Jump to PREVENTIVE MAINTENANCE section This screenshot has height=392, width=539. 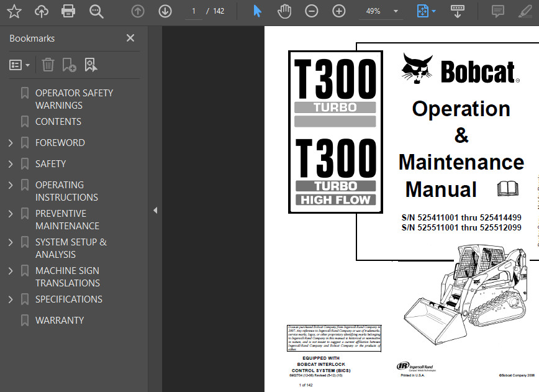tap(67, 220)
